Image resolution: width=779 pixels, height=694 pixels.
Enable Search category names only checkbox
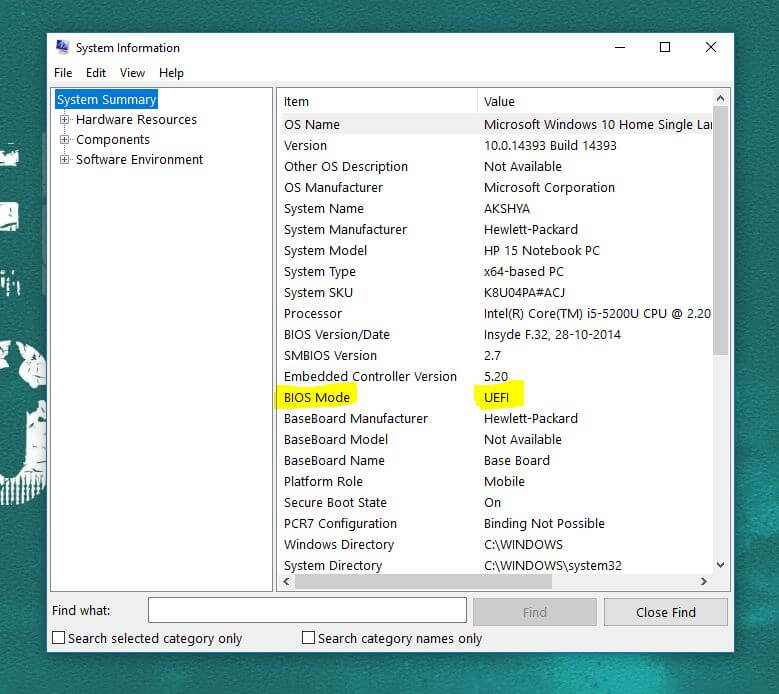click(309, 638)
